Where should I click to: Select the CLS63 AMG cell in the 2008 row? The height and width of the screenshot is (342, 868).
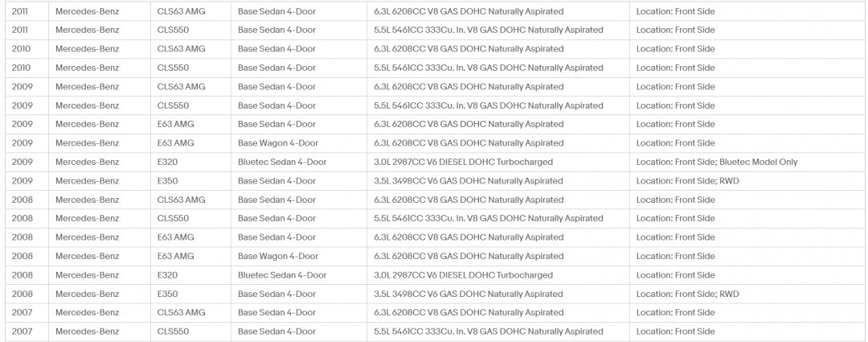pyautogui.click(x=181, y=200)
